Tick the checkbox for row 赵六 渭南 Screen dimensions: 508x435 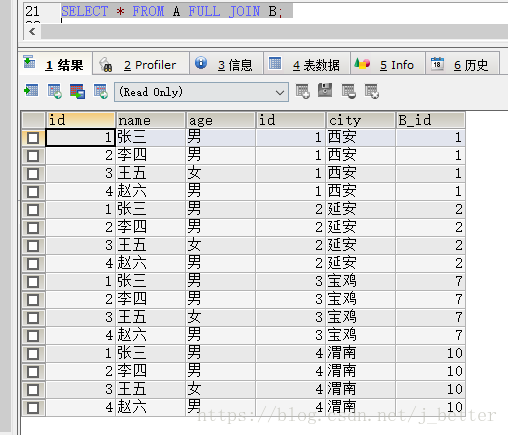click(x=33, y=408)
